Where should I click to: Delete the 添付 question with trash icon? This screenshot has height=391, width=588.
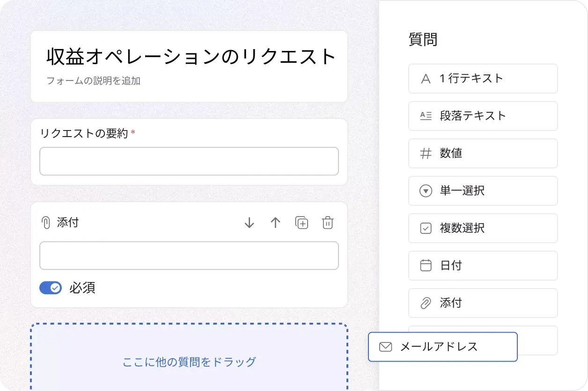[x=328, y=223]
